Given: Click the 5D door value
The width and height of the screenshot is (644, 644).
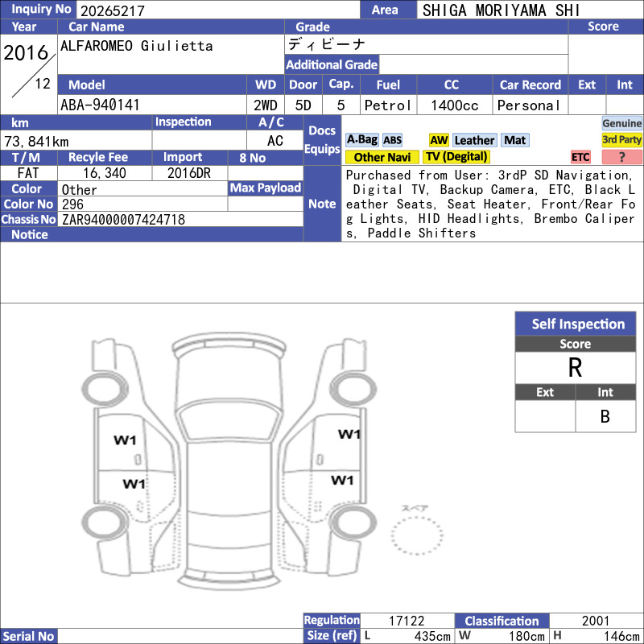Looking at the screenshot, I should click(x=303, y=105).
